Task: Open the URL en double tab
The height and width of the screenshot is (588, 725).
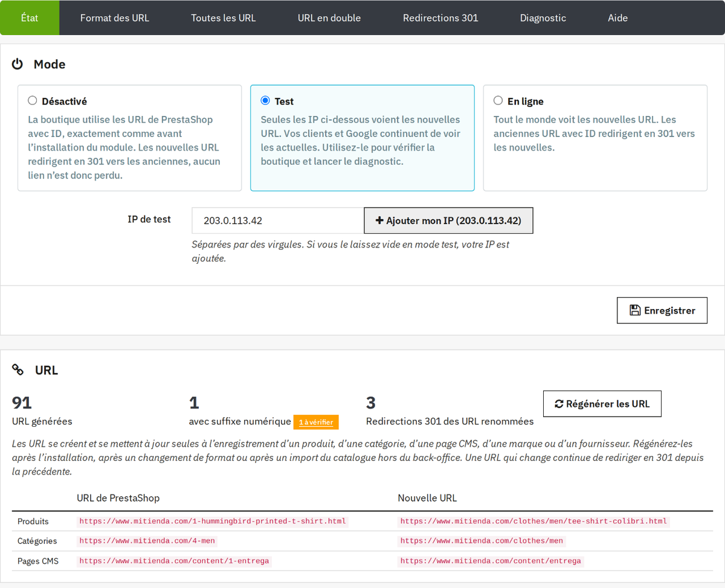Action: click(x=329, y=18)
